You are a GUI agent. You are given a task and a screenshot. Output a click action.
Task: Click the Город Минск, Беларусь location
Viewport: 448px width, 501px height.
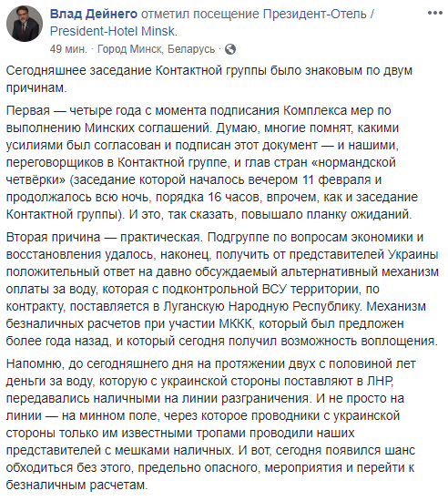click(156, 49)
